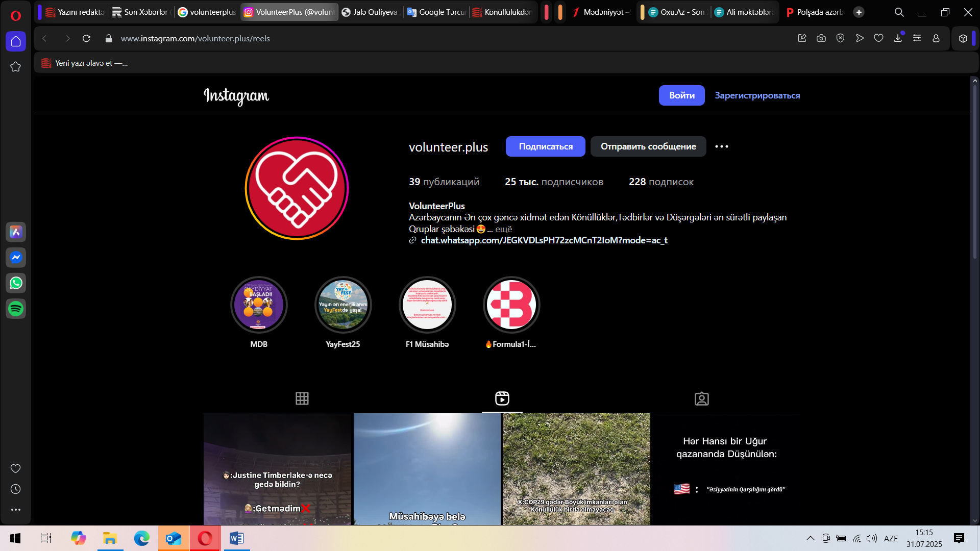The image size is (980, 551).
Task: Go to the Opera start page home icon
Action: click(x=16, y=41)
